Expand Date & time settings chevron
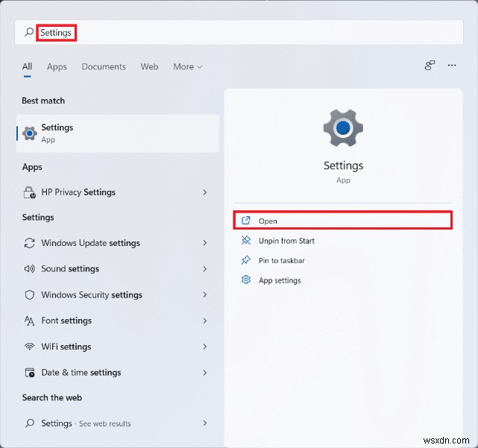The image size is (478, 448). coord(205,373)
